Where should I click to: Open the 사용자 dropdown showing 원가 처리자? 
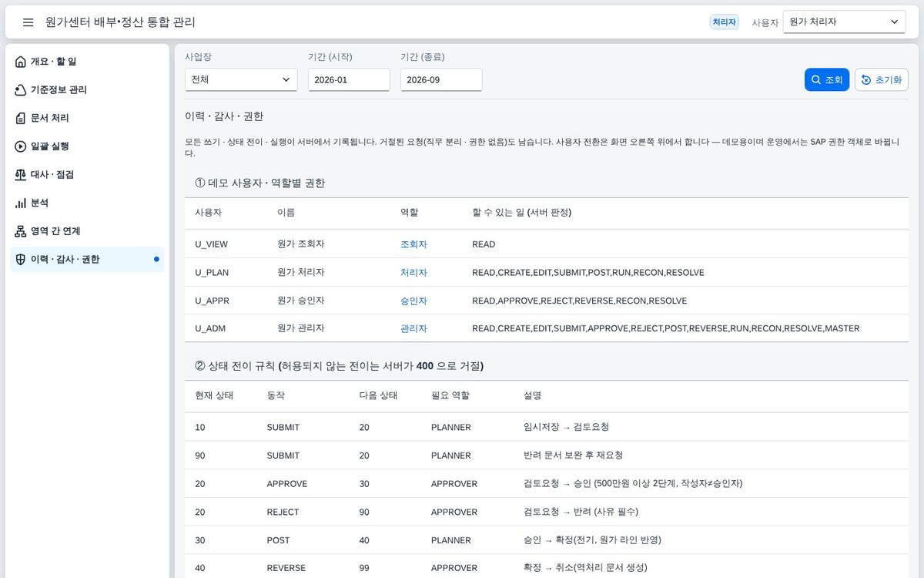coord(844,22)
